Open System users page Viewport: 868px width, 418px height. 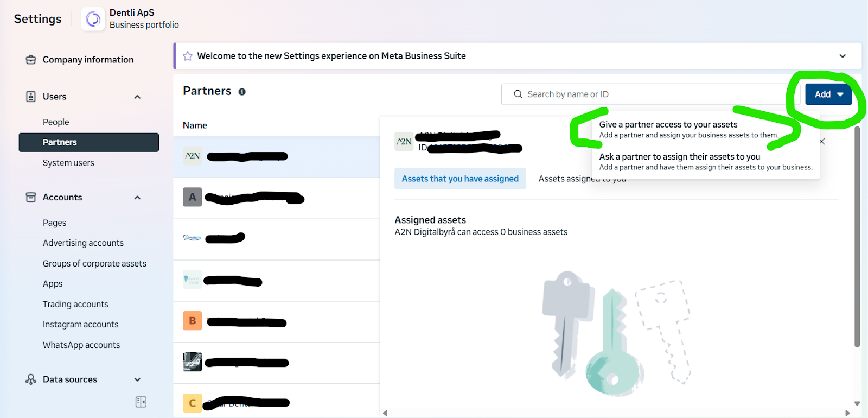pos(68,163)
